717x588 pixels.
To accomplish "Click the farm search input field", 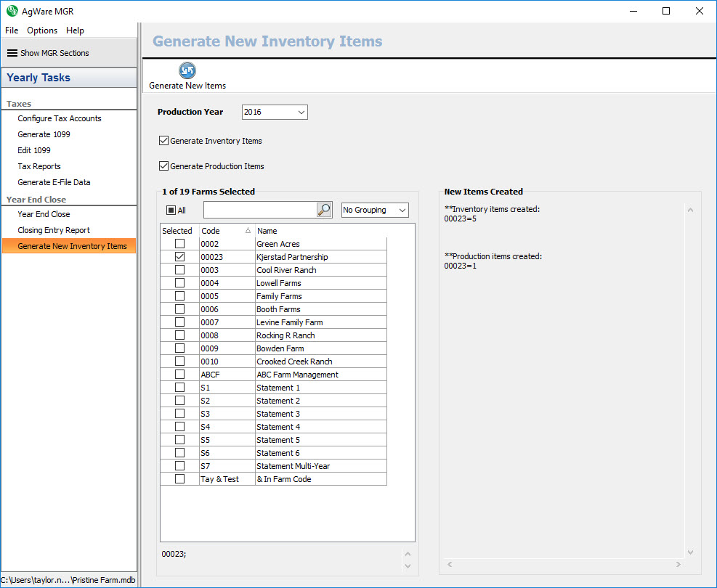I will click(x=259, y=210).
